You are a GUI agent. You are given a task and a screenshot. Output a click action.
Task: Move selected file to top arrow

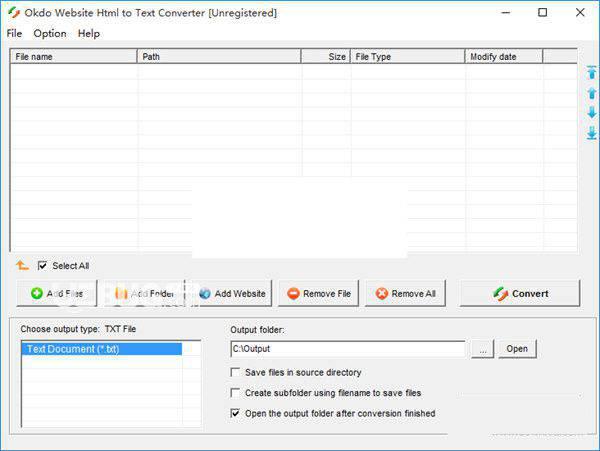pyautogui.click(x=592, y=72)
